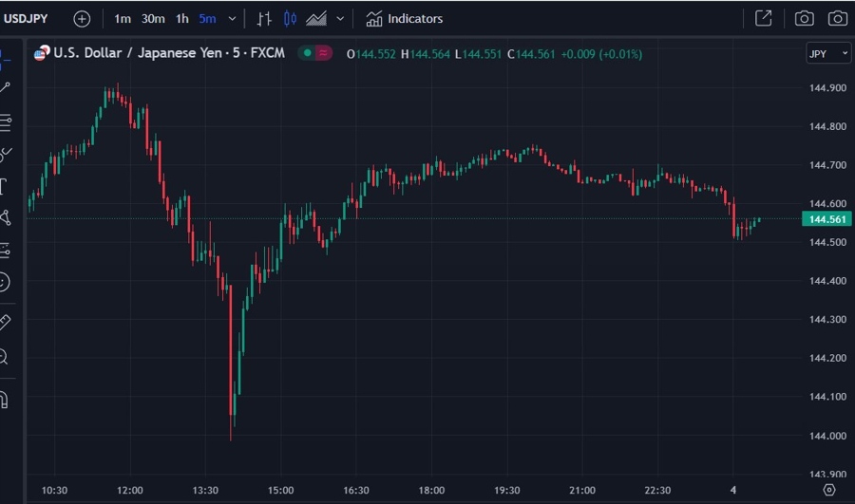
Task: Switch to 1h timeframe
Action: 182,19
